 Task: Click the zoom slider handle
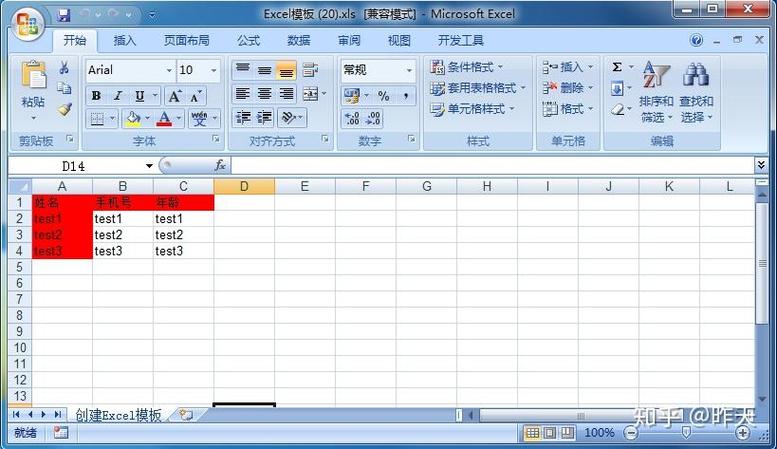[x=686, y=433]
